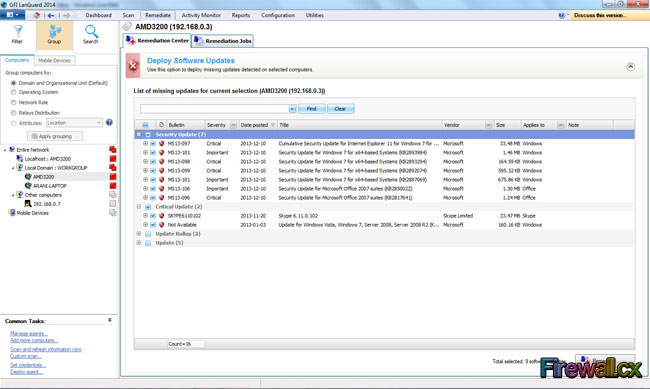Image resolution: width=650 pixels, height=389 pixels.
Task: Open the Filter tool
Action: (17, 35)
